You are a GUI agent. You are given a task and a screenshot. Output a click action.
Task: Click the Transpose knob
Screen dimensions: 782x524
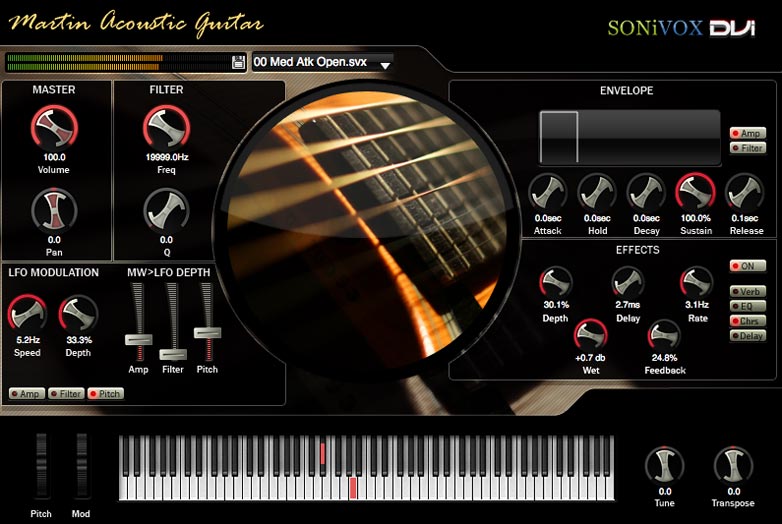pos(733,465)
